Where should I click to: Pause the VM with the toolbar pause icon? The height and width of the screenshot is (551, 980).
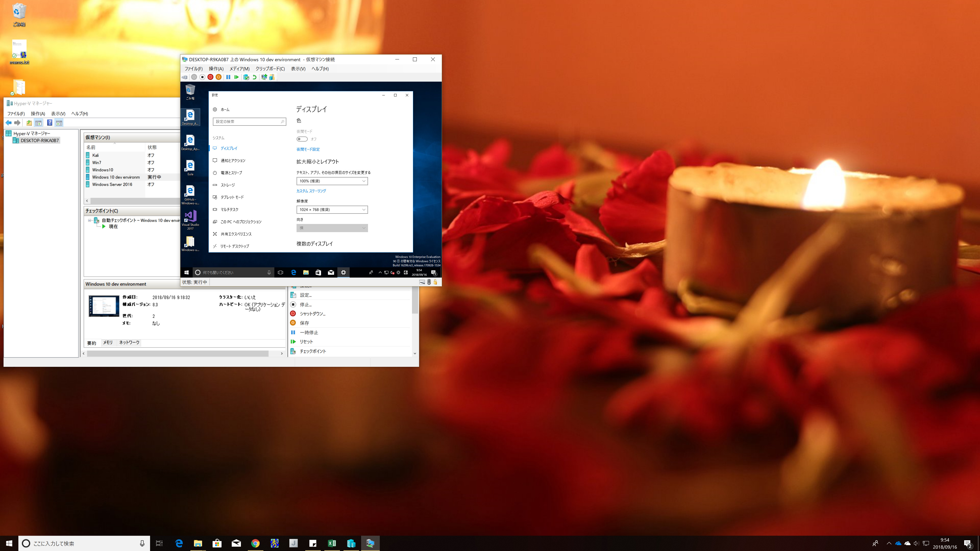pos(228,77)
